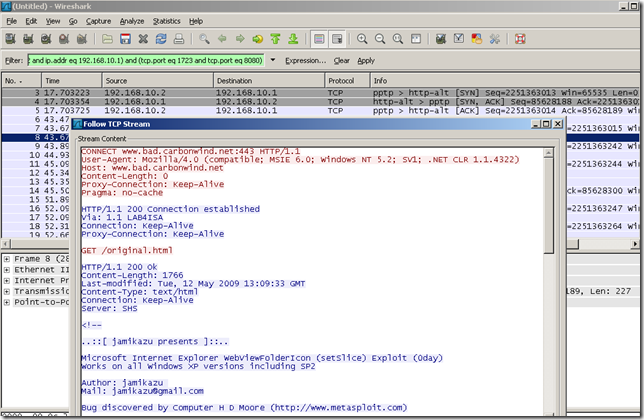Click the Server: SHS line in stream

[109, 308]
